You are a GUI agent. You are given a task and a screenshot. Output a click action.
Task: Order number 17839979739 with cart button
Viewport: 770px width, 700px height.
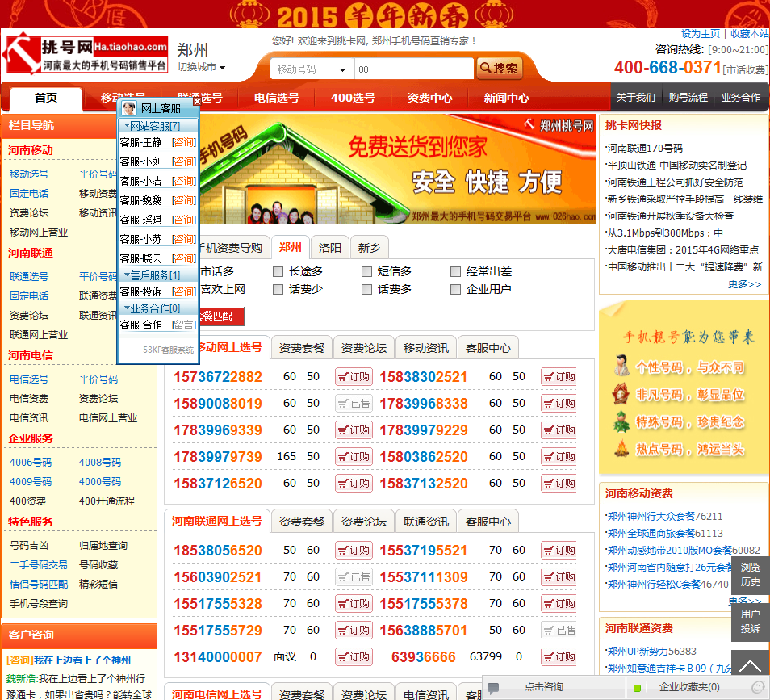click(354, 456)
